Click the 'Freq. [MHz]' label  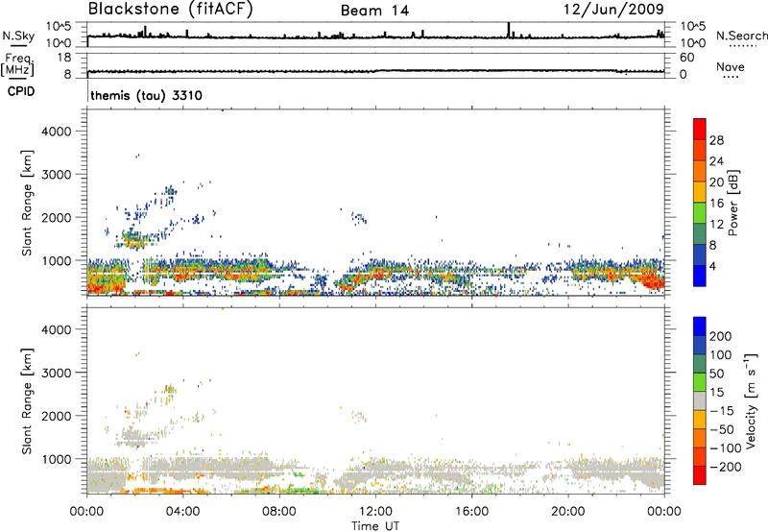(17, 65)
